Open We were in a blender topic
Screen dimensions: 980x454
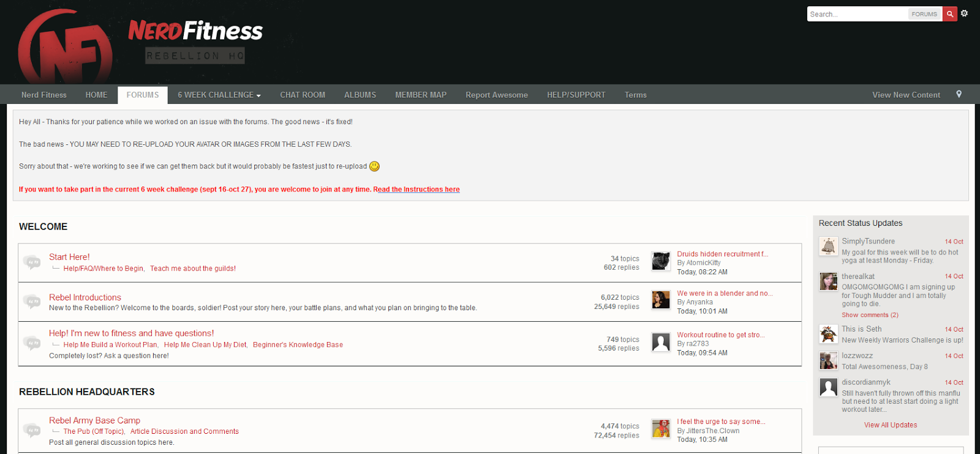(x=725, y=294)
